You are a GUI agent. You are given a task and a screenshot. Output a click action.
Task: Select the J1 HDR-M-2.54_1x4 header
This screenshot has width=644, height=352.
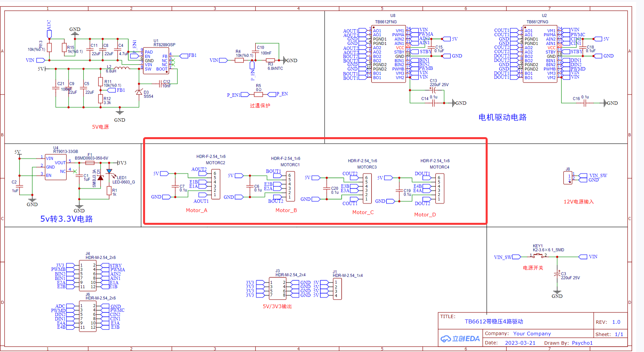pos(337,289)
